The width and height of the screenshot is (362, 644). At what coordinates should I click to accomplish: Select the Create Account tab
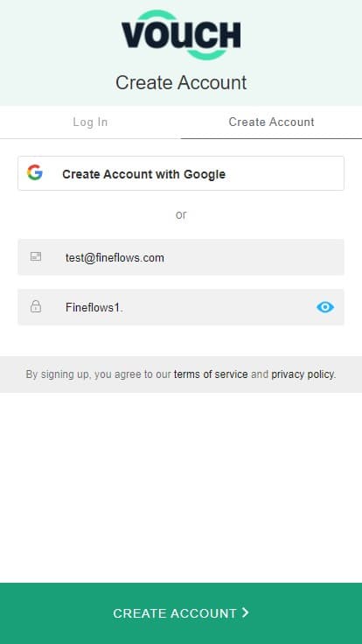click(271, 122)
